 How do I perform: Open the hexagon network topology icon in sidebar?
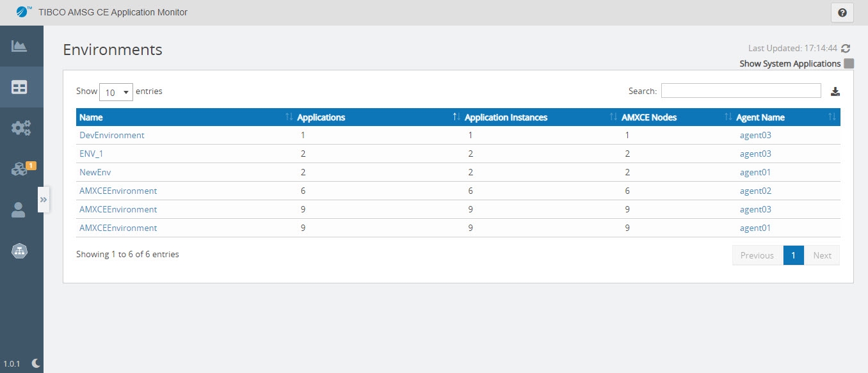coord(19,251)
